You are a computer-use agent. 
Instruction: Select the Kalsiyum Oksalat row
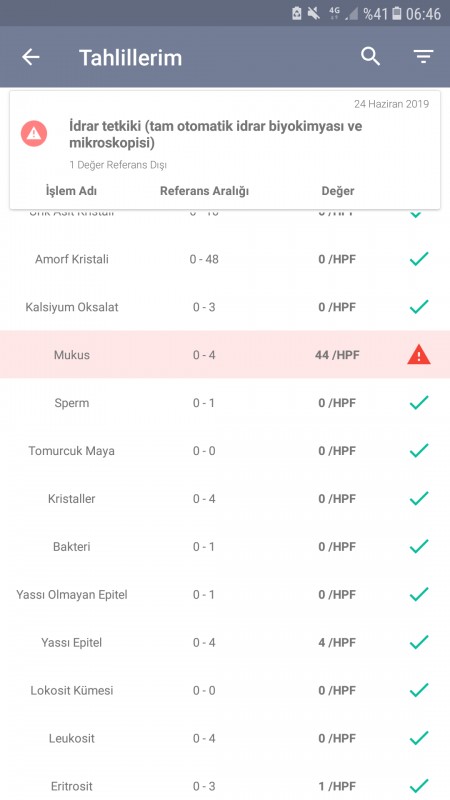[x=225, y=307]
